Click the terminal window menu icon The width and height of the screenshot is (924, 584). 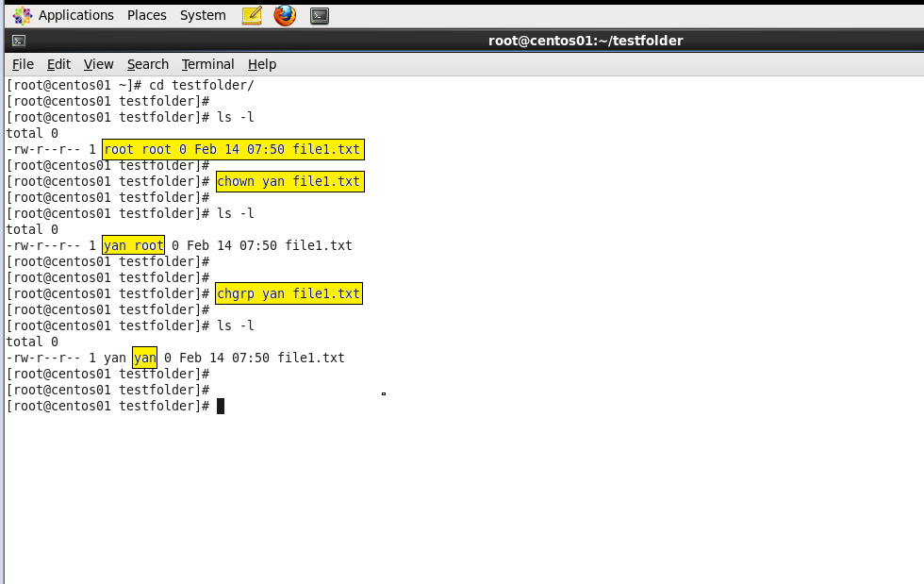pyautogui.click(x=19, y=41)
